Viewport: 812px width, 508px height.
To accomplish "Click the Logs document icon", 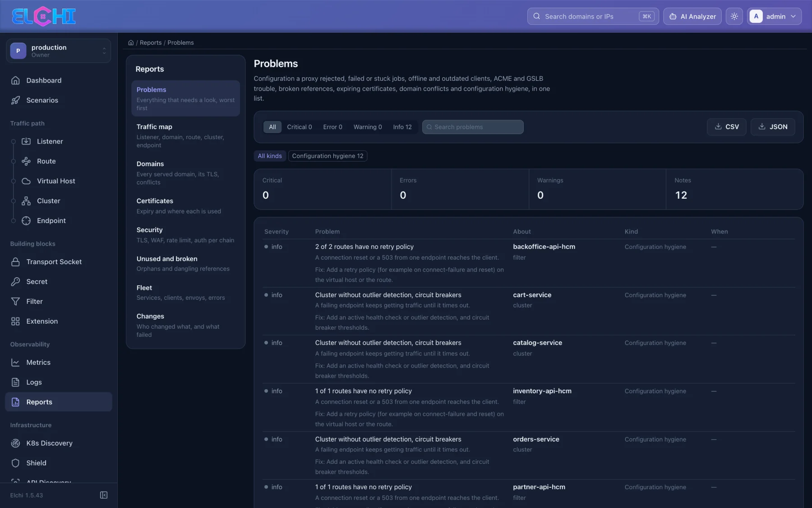I will click(x=15, y=382).
